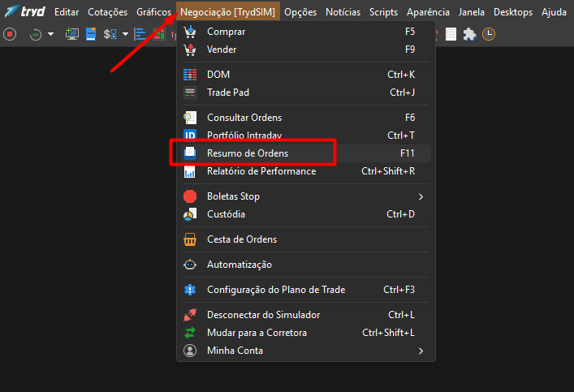
Task: Click the Resumo de Ordens document icon
Action: (190, 153)
